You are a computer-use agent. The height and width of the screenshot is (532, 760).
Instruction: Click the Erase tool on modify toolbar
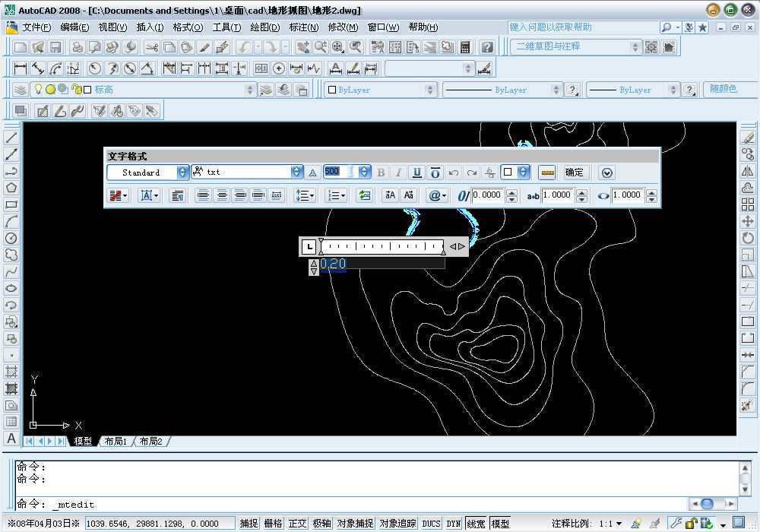748,138
